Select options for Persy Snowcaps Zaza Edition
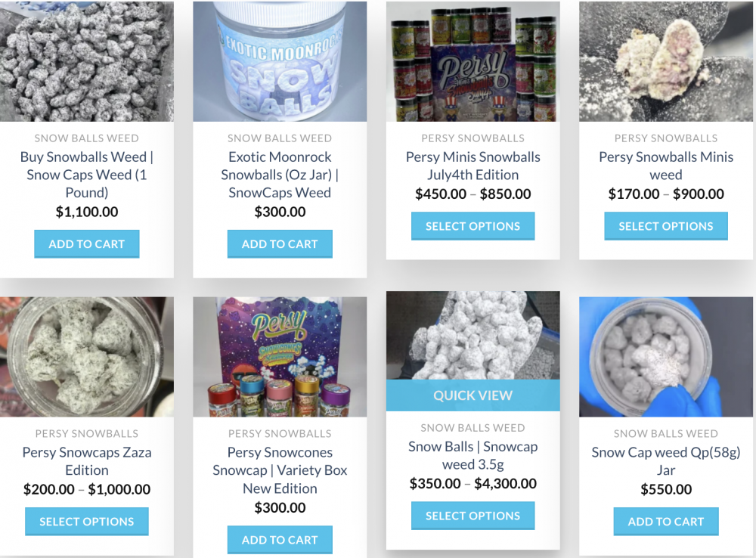Viewport: 756px width, 558px height. [87, 522]
